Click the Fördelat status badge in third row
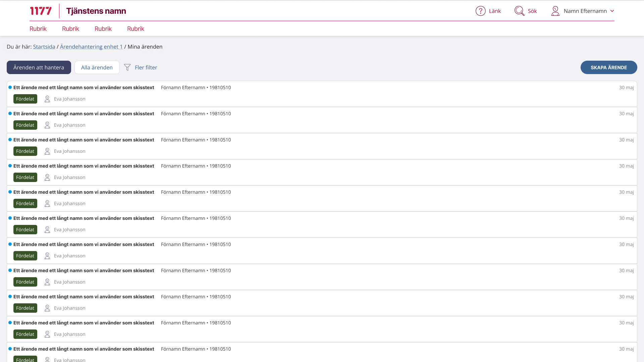The height and width of the screenshot is (362, 644). (25, 151)
